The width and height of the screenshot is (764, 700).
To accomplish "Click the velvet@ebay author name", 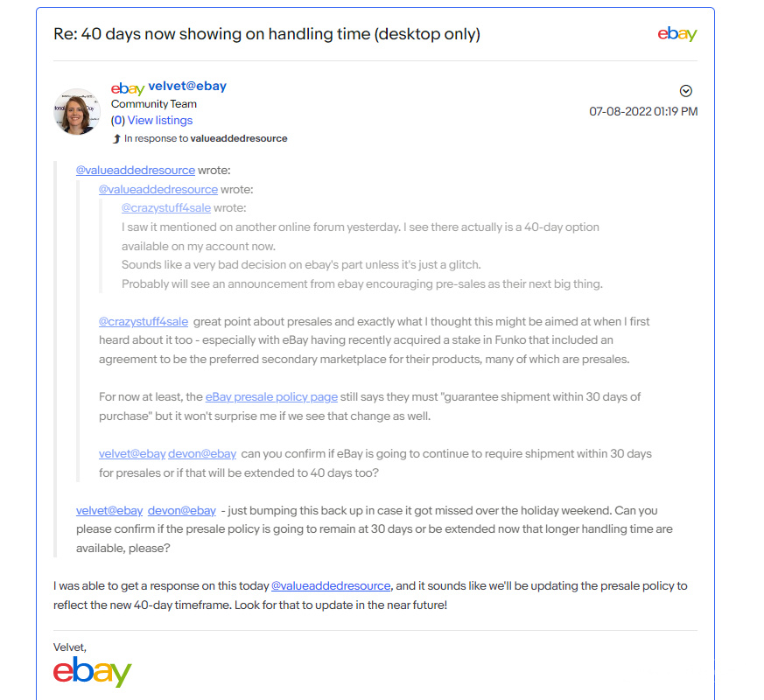I will (x=187, y=87).
